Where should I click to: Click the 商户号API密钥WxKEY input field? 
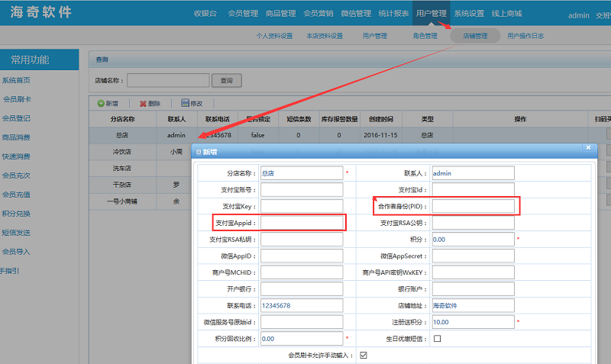(x=473, y=272)
